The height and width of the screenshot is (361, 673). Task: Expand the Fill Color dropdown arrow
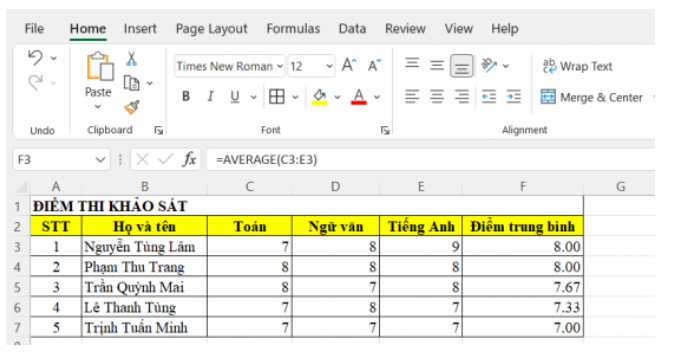click(x=337, y=97)
